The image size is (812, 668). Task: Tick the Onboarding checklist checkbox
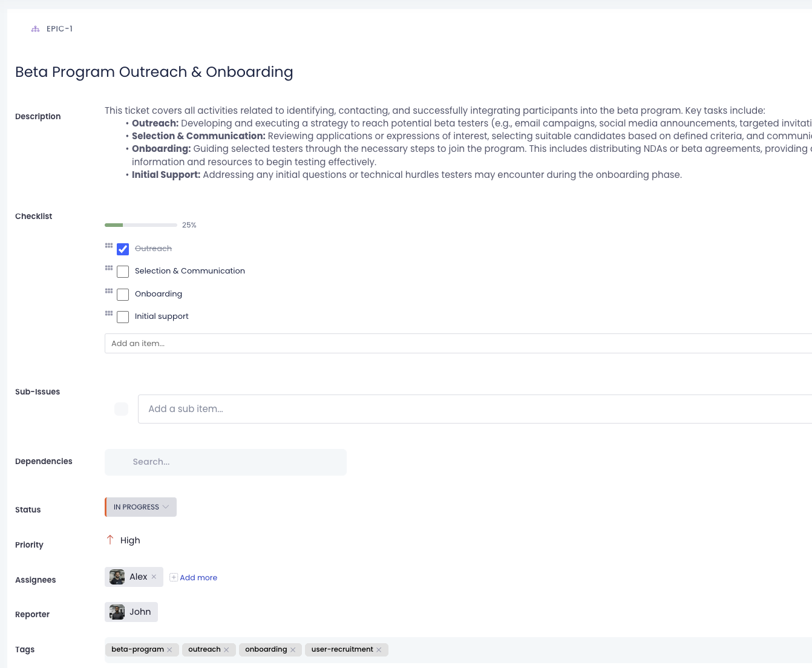[x=123, y=295]
